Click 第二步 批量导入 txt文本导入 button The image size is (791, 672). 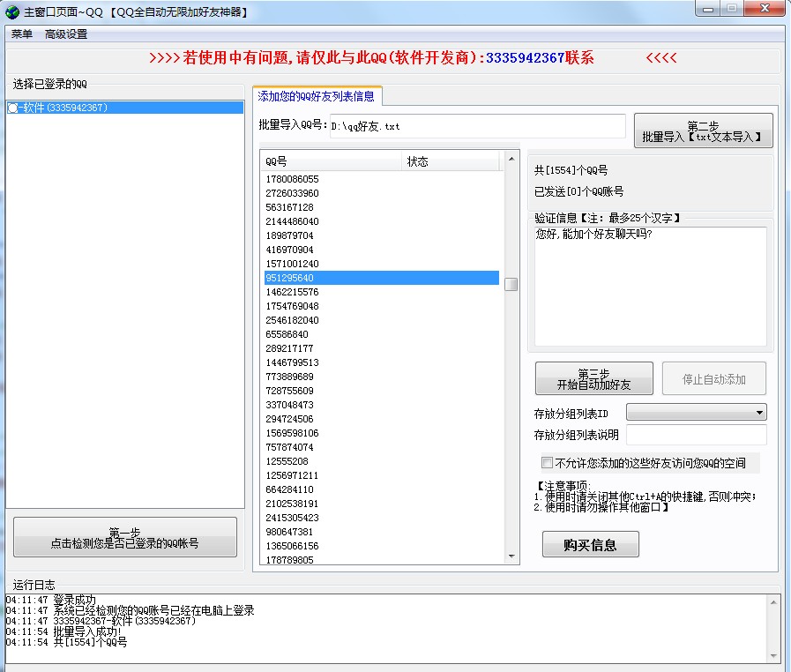[x=703, y=131]
